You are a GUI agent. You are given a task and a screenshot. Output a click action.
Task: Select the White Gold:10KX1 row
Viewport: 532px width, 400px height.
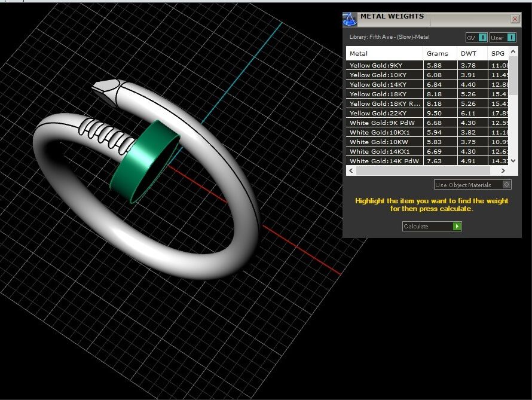[x=427, y=132]
